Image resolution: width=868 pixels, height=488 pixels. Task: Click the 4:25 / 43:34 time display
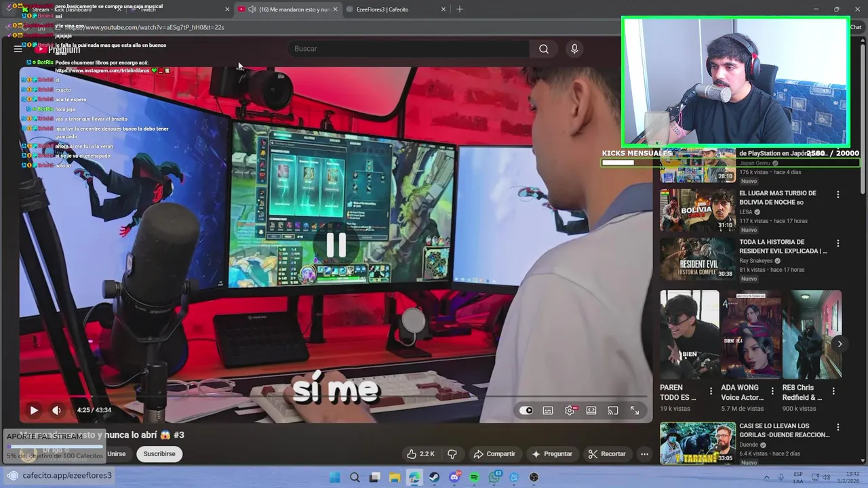94,410
